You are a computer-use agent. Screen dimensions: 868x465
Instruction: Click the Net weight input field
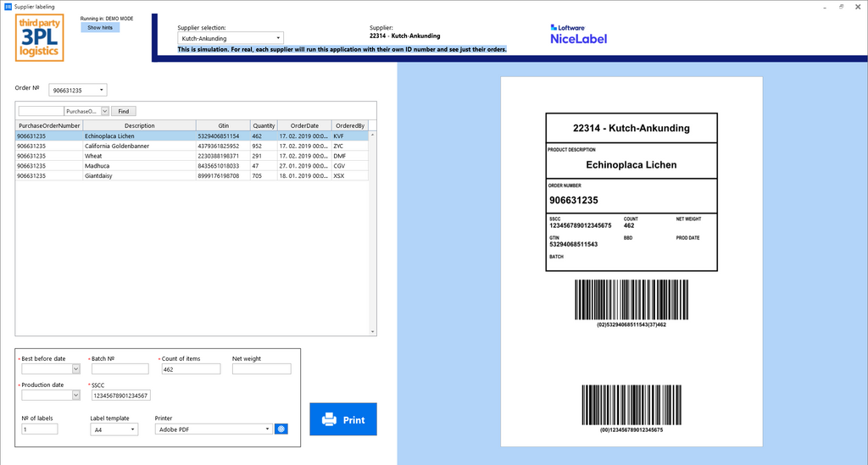coord(261,368)
